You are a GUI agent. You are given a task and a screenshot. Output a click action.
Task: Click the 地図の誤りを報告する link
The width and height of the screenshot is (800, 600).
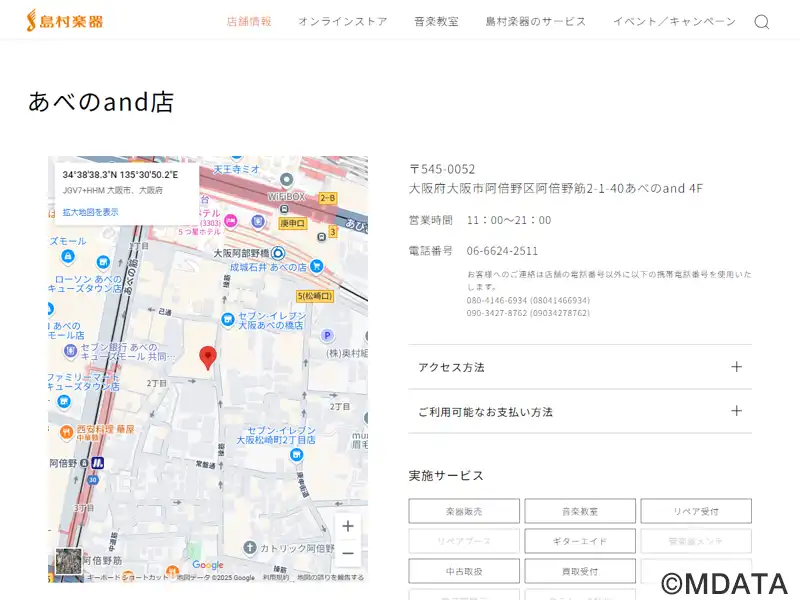(331, 578)
